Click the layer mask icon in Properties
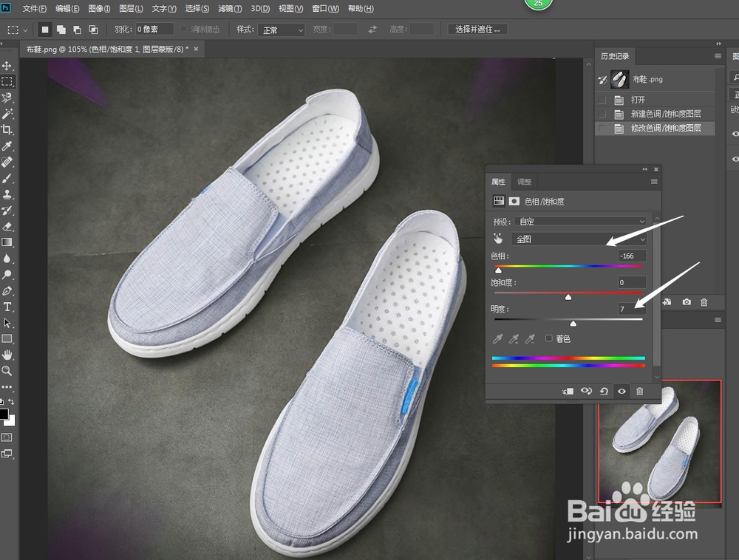 pos(514,201)
